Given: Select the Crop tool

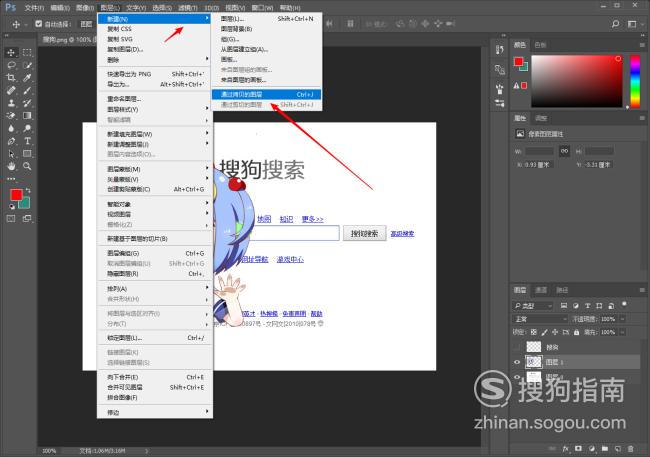Looking at the screenshot, I should [x=11, y=78].
